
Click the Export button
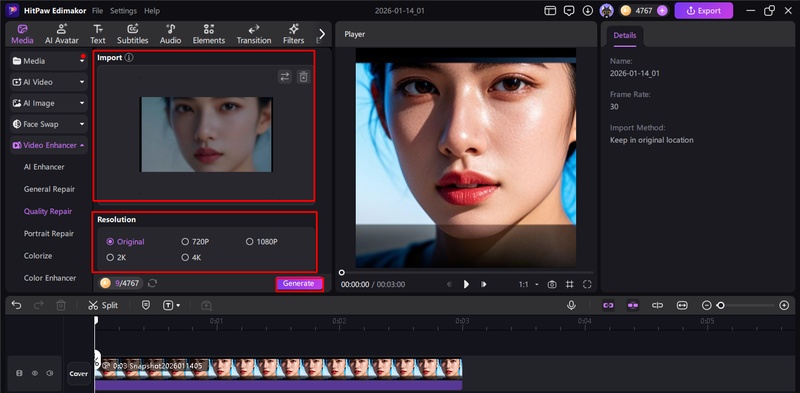[704, 11]
